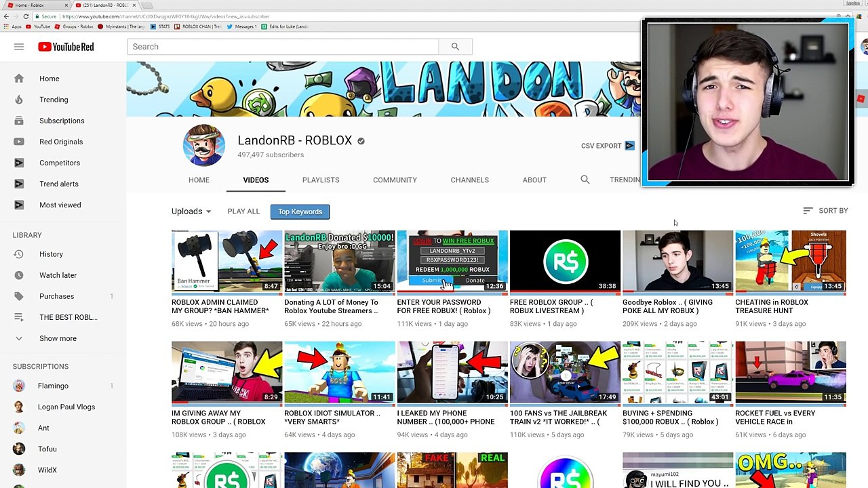868x488 pixels.
Task: Open the Edits for Luke bookmark
Action: click(x=285, y=26)
